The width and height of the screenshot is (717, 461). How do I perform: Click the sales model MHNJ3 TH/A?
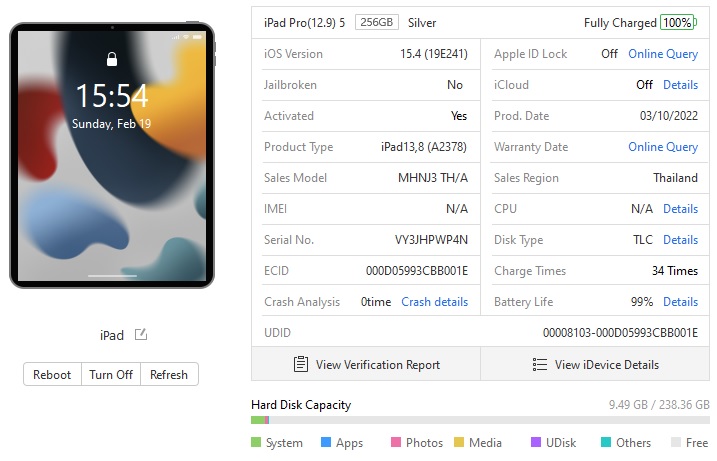click(433, 178)
